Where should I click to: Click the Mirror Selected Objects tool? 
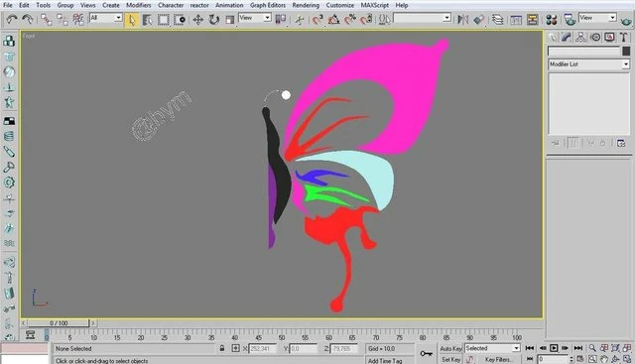[x=462, y=20]
